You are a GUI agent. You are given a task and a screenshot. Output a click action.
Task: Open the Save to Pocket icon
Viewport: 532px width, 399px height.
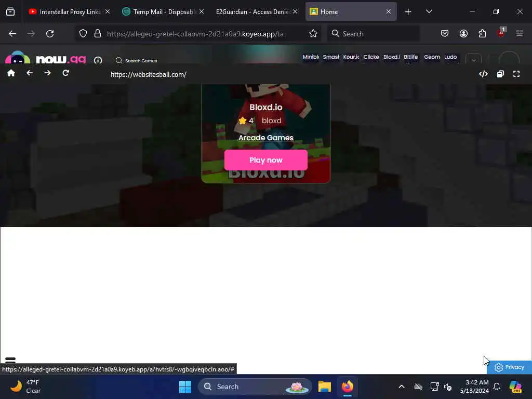click(445, 33)
